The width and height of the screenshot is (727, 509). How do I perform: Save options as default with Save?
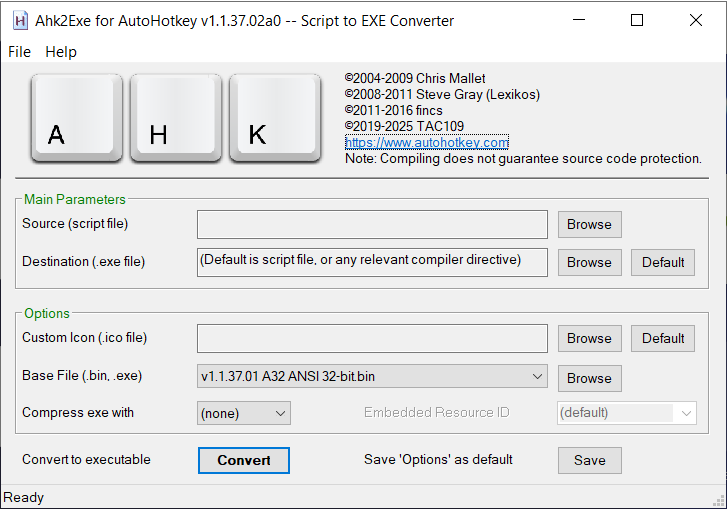(x=589, y=460)
